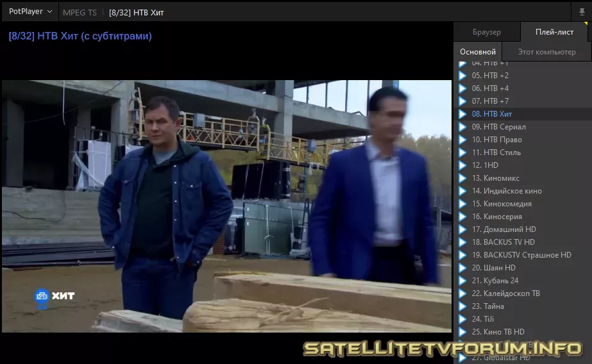Select the Основной playlist tab
Viewport: 592px width, 364px height.
coord(478,52)
